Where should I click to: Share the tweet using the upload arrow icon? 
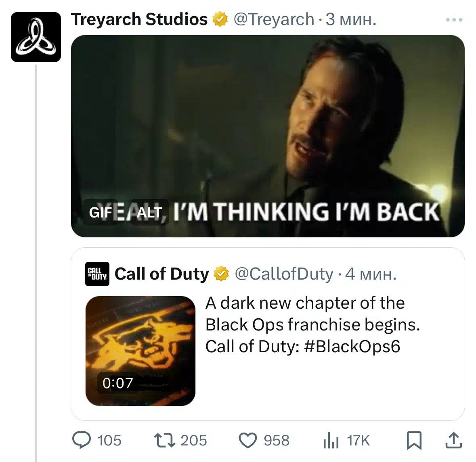453,440
